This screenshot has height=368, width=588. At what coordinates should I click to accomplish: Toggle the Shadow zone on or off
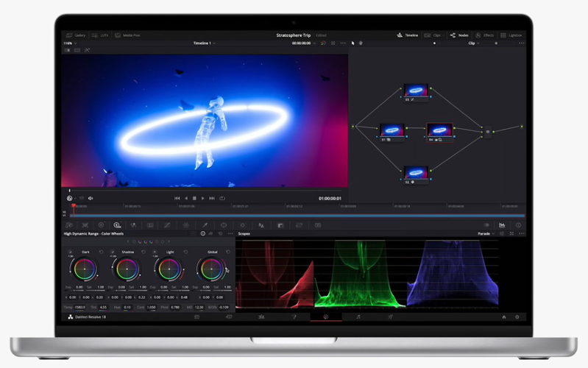(x=112, y=252)
